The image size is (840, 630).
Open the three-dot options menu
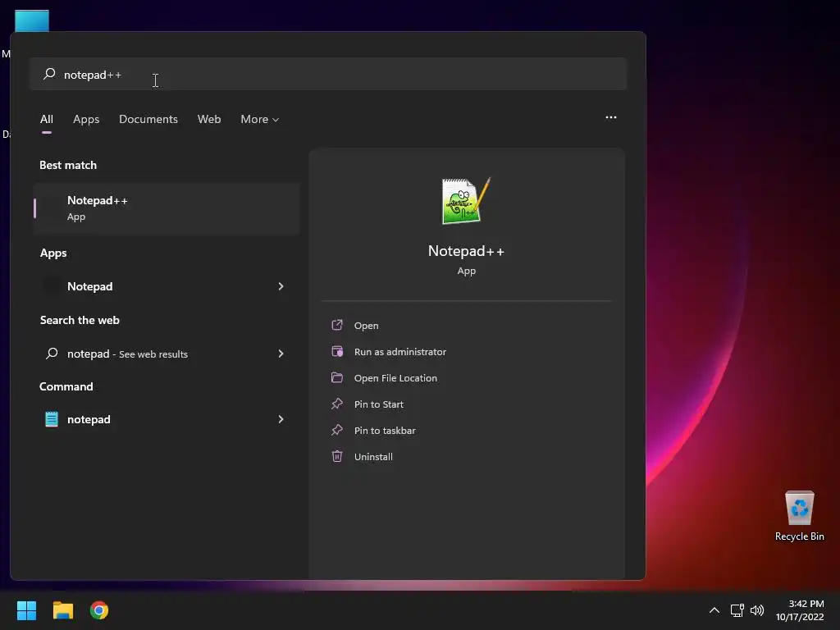[x=610, y=117]
